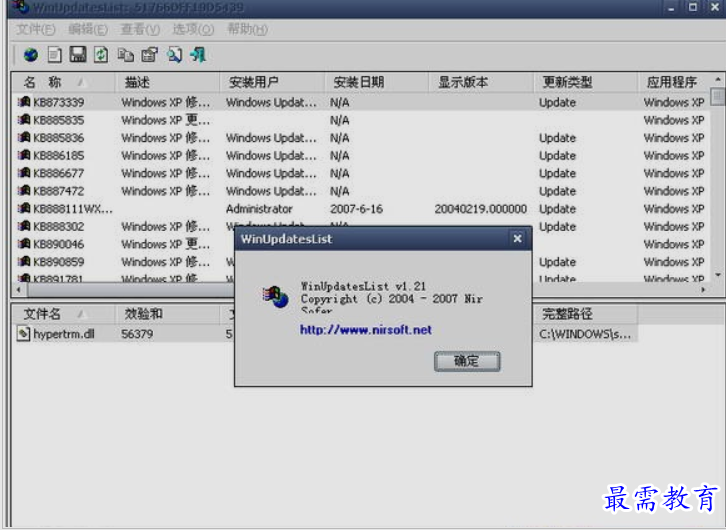
Task: Click the file icon beside hypertrm.dll
Action: (23, 333)
